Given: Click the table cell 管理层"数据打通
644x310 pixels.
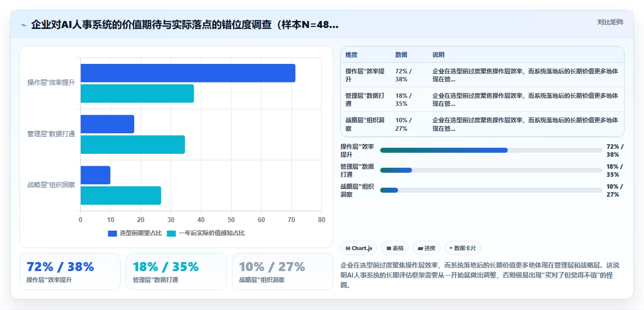Looking at the screenshot, I should pyautogui.click(x=365, y=100).
